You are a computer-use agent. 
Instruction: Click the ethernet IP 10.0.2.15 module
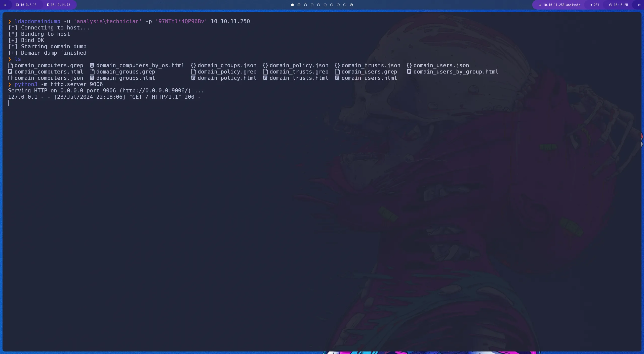click(26, 5)
